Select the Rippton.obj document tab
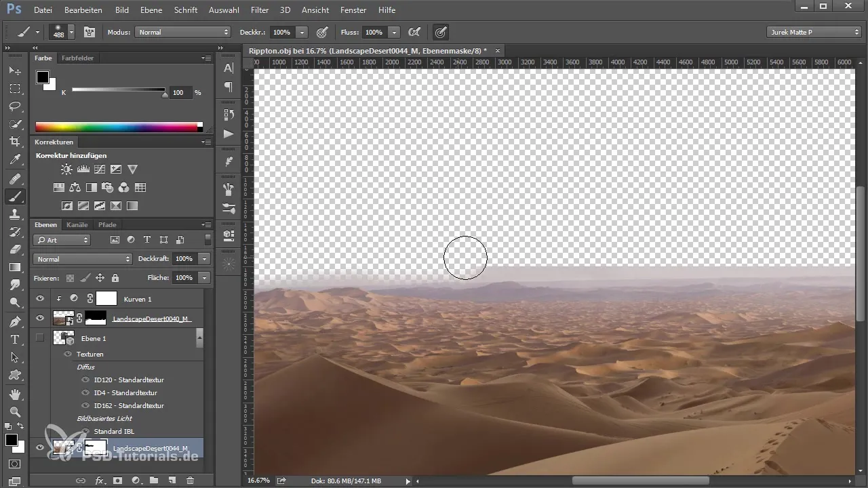This screenshot has height=488, width=868. pos(368,51)
